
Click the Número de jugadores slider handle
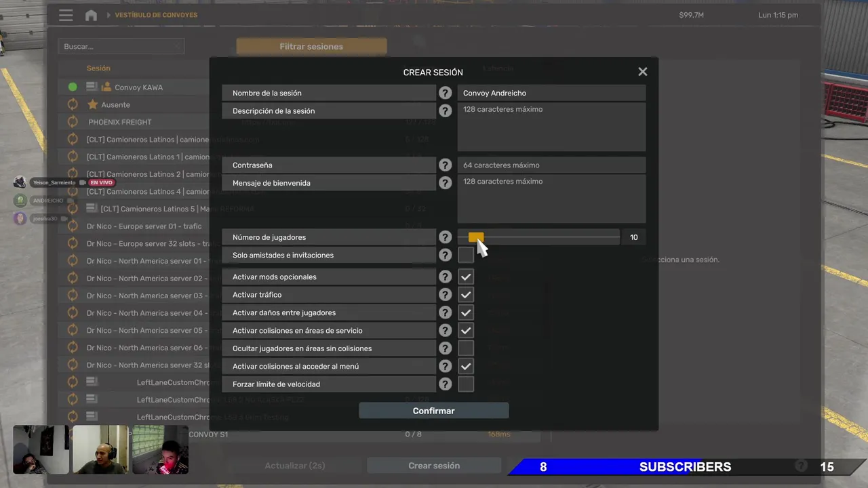[476, 237]
